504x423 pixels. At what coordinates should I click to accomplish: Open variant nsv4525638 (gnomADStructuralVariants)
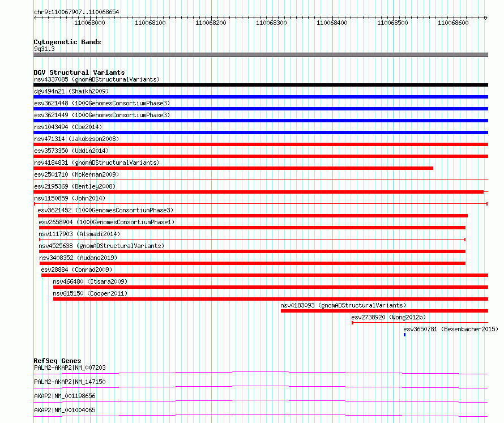tap(101, 246)
